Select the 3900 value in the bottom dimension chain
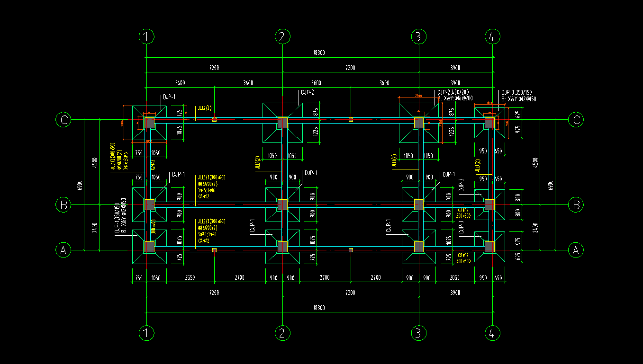643x364 pixels. 455,293
